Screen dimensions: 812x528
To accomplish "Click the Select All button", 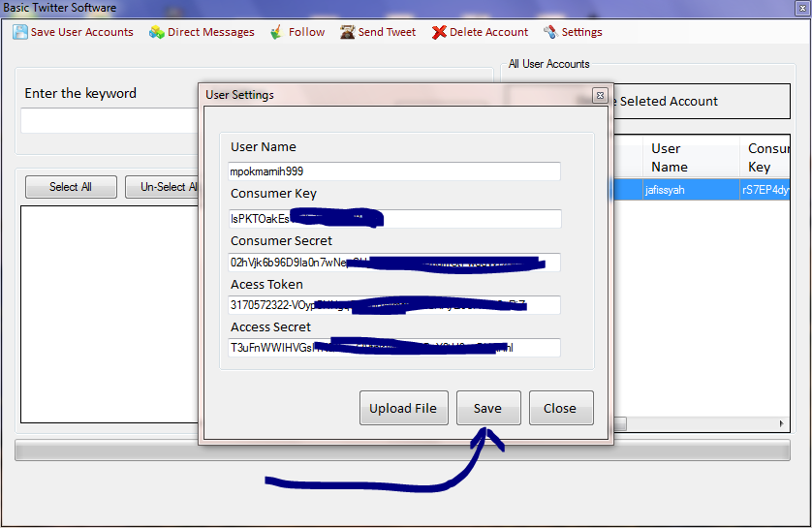I will click(71, 187).
